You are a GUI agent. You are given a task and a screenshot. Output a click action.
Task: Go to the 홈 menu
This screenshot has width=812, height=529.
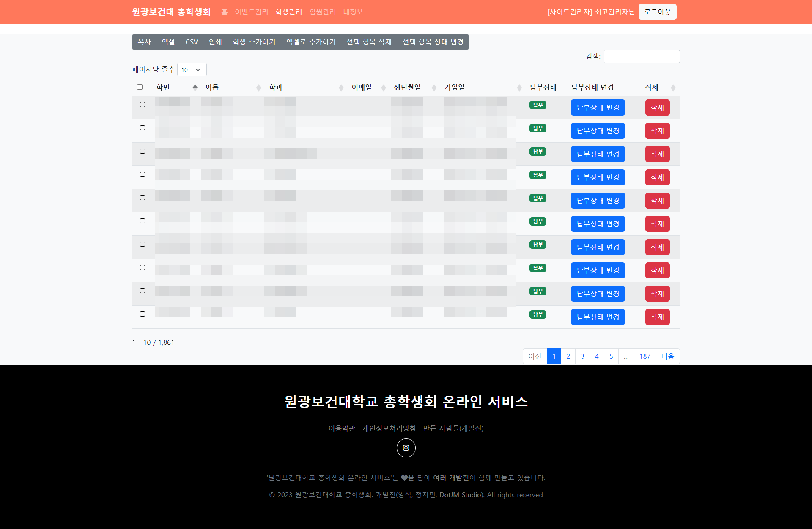coord(225,12)
